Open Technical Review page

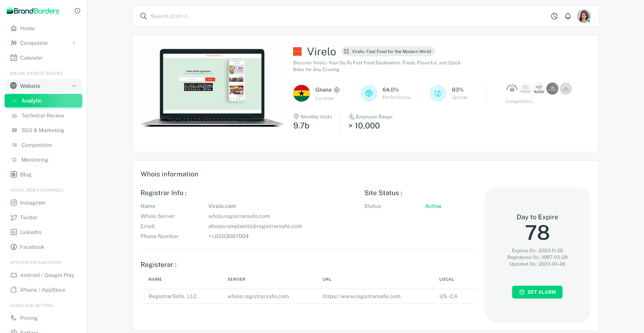[x=43, y=115]
